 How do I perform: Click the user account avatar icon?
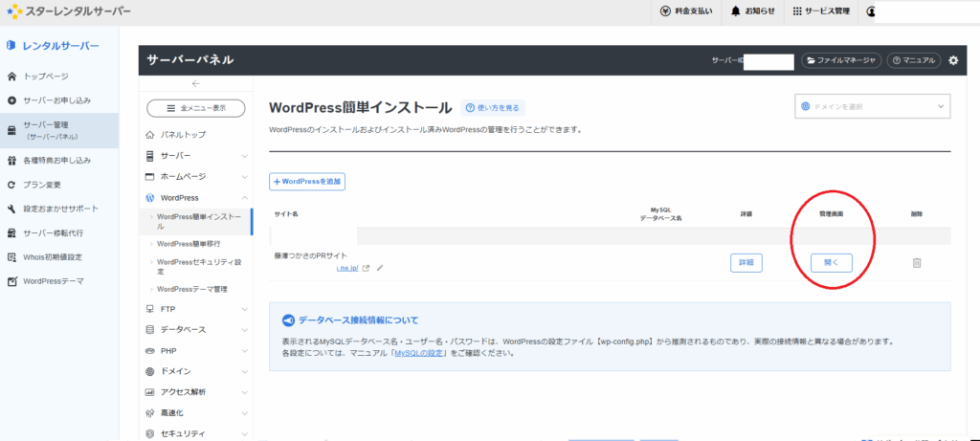click(871, 11)
